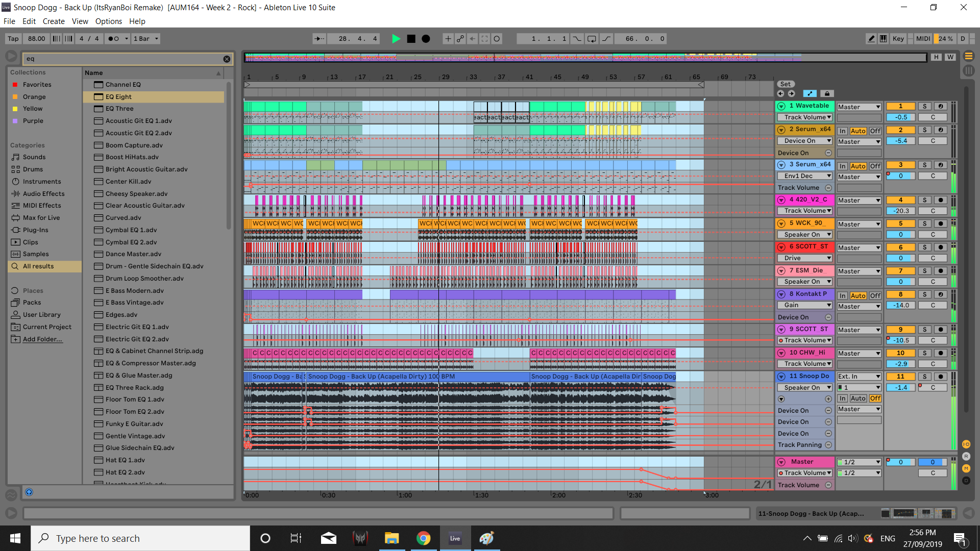Solo track 6 SCOTT_ST
The image size is (980, 551).
[x=924, y=247]
